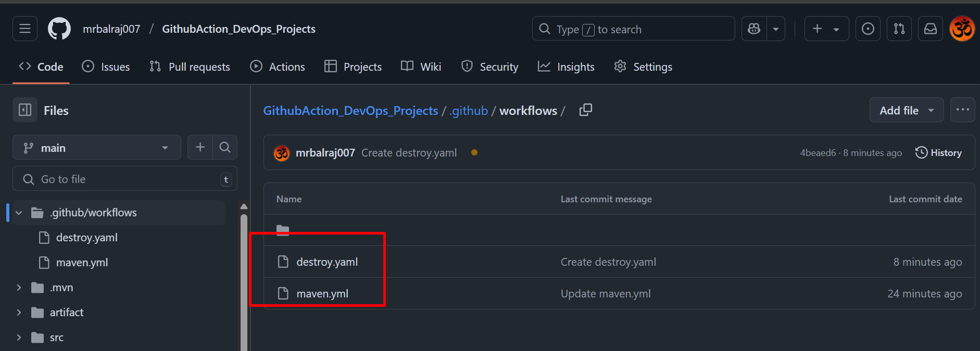This screenshot has height=351, width=980.
Task: Go to .github breadcrumb link
Action: point(469,111)
